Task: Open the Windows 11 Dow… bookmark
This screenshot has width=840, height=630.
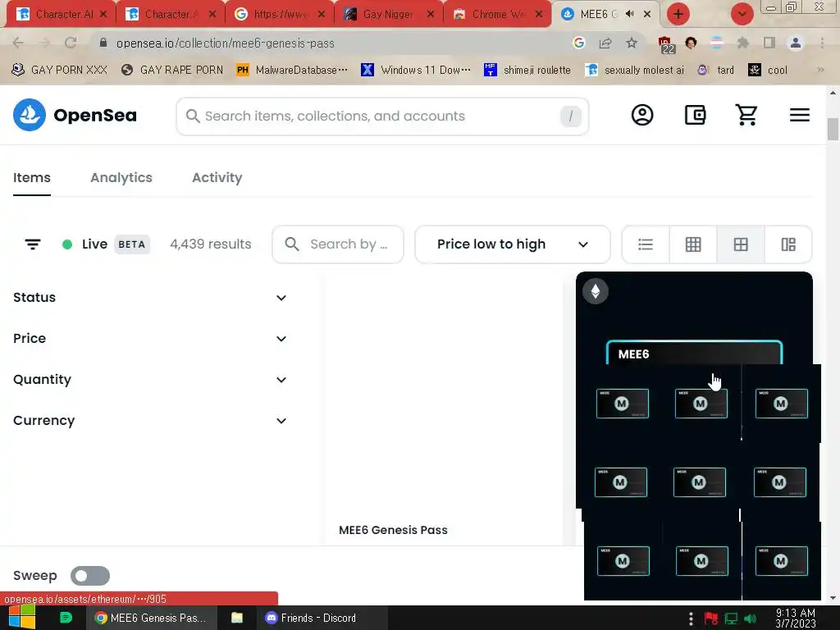Action: pyautogui.click(x=416, y=70)
